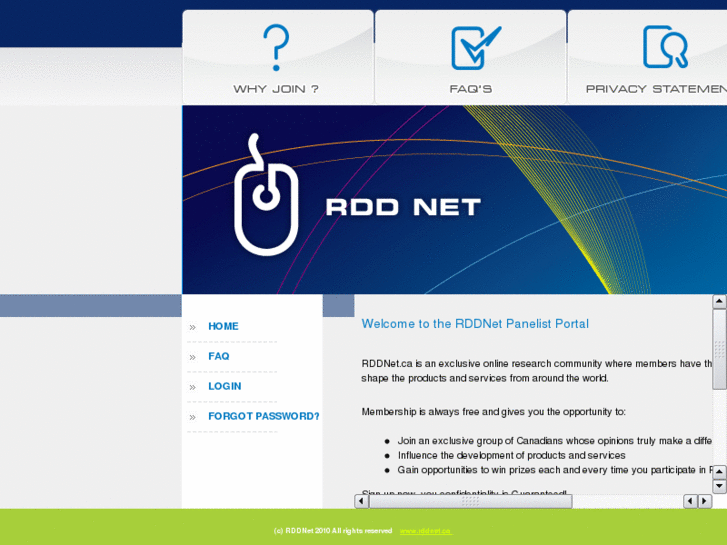Click the vertical scrollbar up arrow at top

click(x=719, y=301)
